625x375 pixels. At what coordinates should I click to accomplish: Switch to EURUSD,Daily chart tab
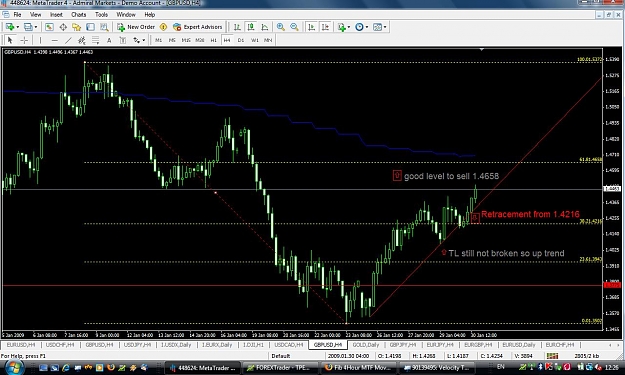coord(519,345)
